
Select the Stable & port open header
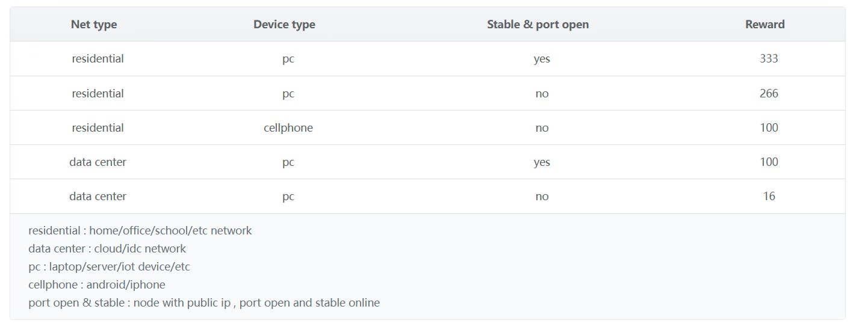[x=538, y=25]
